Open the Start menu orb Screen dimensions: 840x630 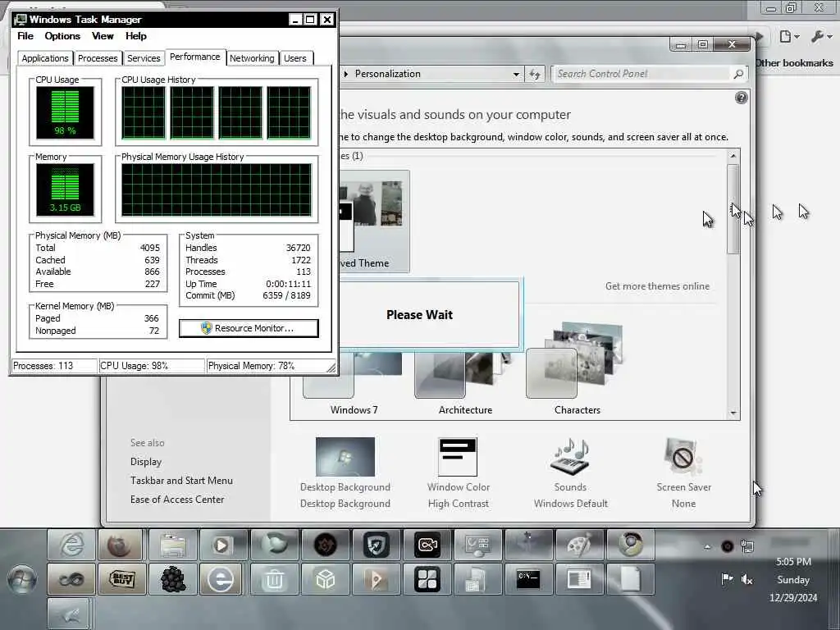point(22,580)
